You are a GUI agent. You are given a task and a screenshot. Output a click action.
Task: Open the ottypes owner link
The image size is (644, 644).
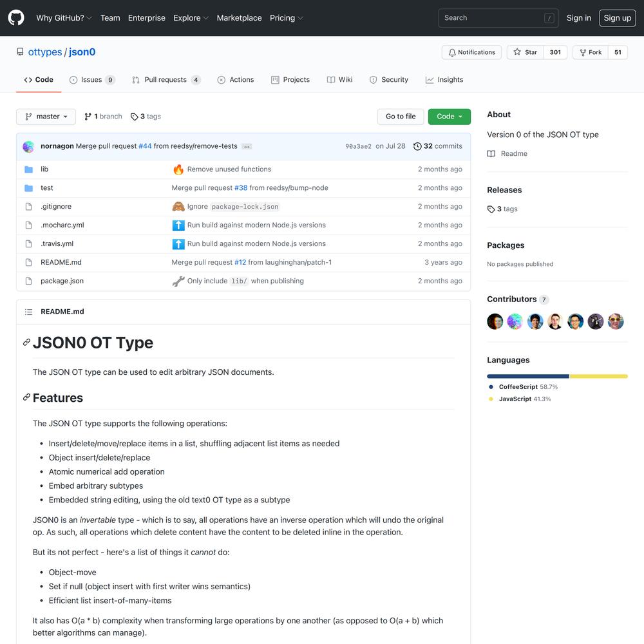(45, 52)
